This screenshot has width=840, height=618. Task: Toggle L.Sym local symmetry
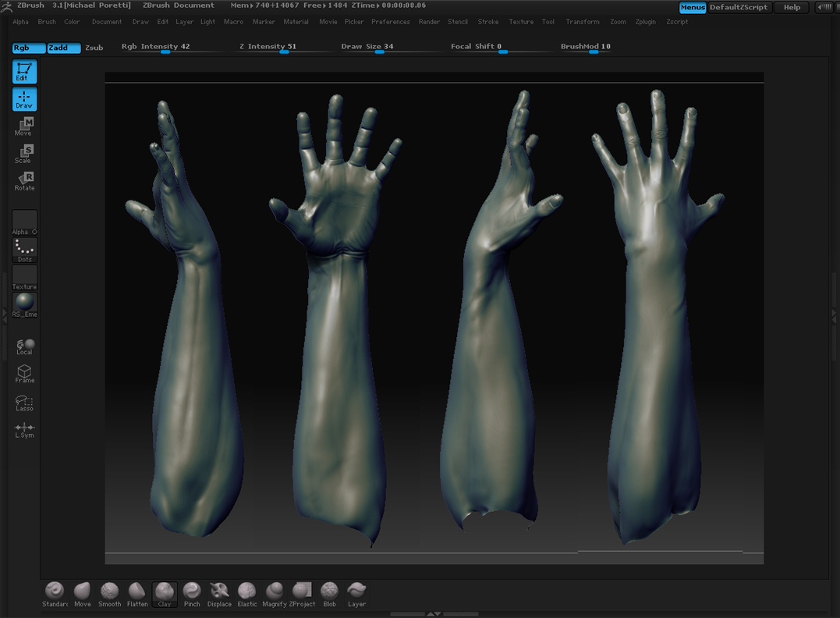(x=25, y=430)
